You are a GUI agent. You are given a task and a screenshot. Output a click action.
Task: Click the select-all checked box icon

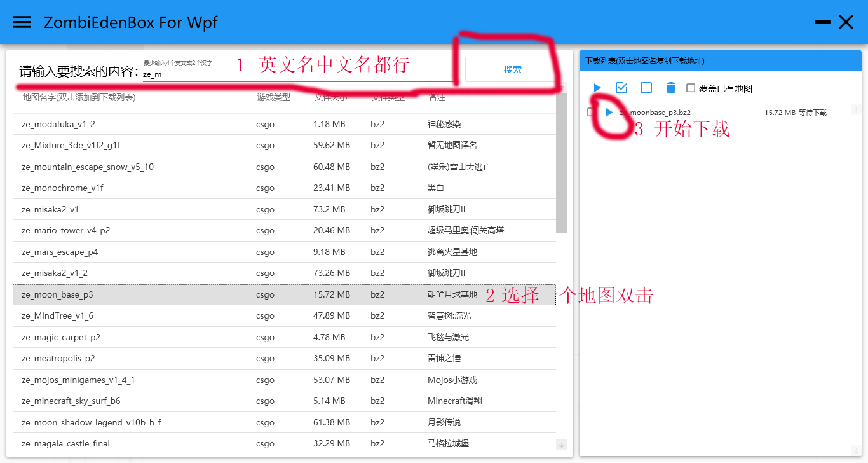[621, 88]
